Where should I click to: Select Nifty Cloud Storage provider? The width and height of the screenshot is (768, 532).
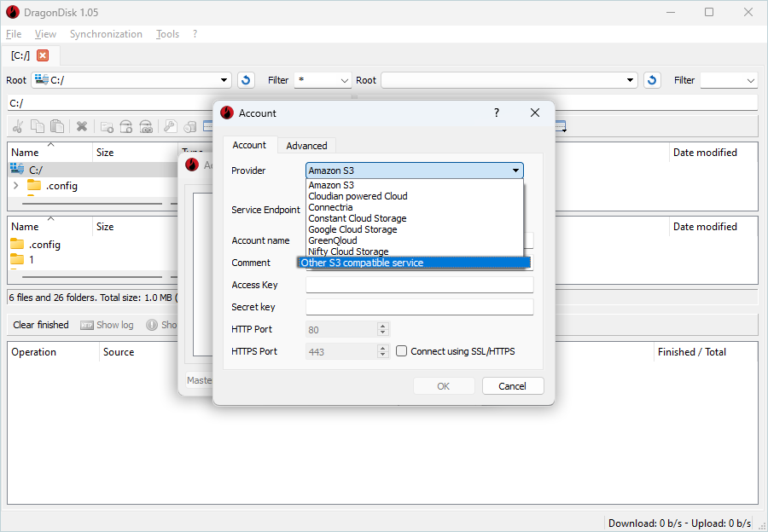(415, 252)
